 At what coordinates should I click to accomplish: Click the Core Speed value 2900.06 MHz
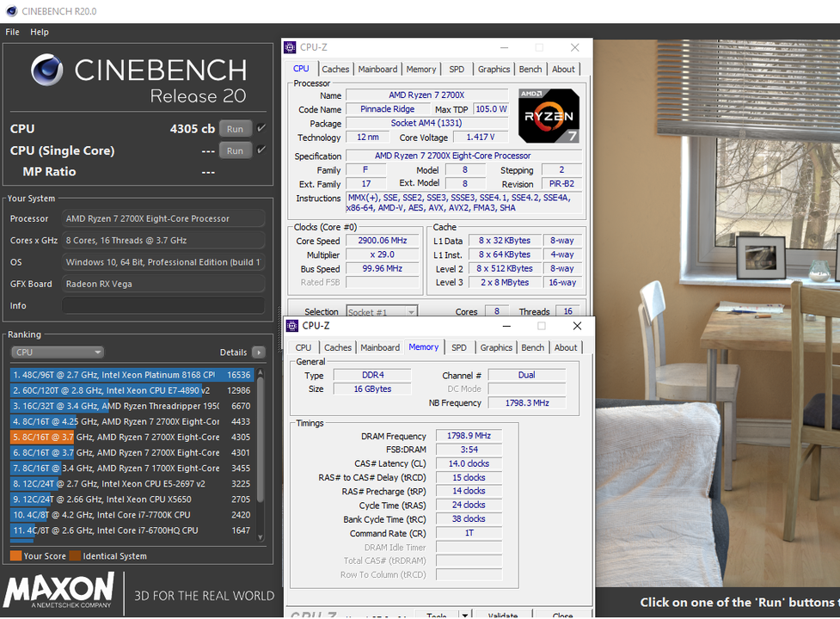pos(383,241)
